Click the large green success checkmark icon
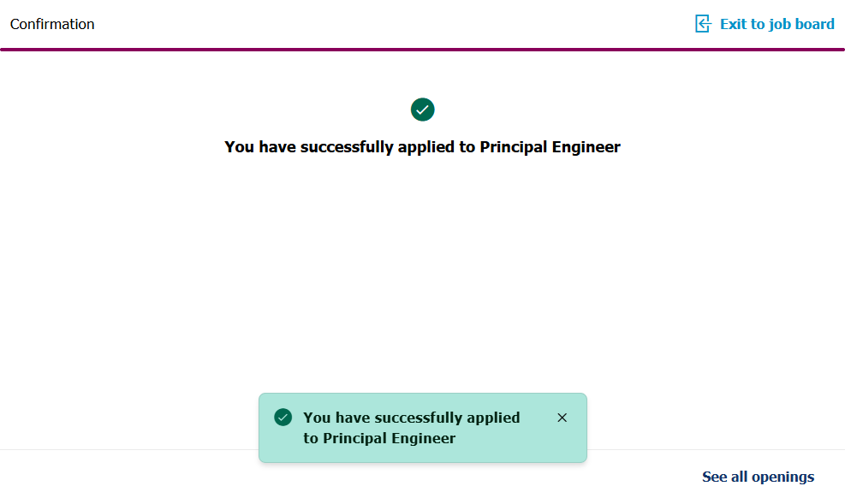The height and width of the screenshot is (504, 845). click(422, 110)
